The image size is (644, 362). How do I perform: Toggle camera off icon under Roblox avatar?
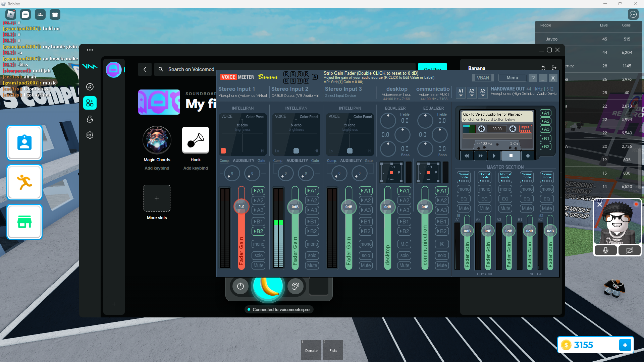[x=630, y=250]
